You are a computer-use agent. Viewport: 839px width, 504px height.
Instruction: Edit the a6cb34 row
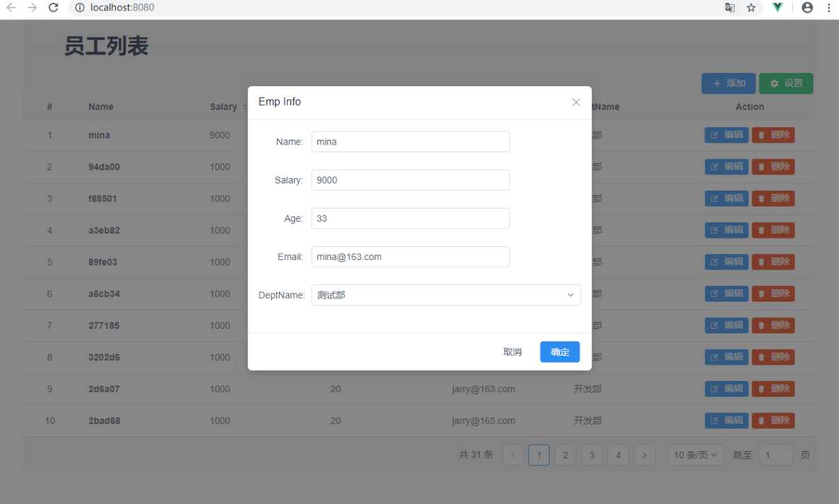[x=726, y=293]
